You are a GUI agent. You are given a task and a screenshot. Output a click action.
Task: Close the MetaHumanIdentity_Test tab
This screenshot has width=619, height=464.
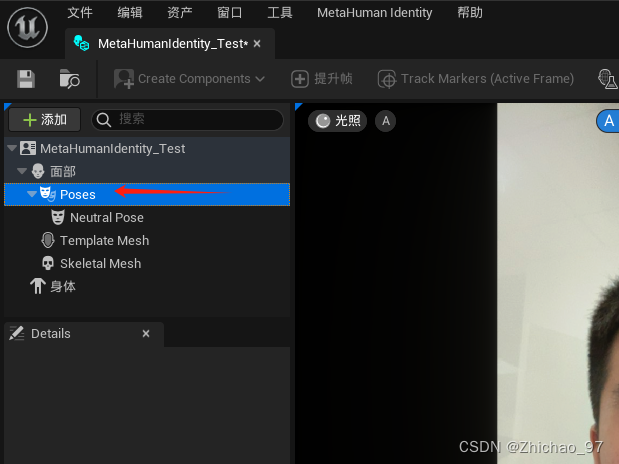point(257,43)
